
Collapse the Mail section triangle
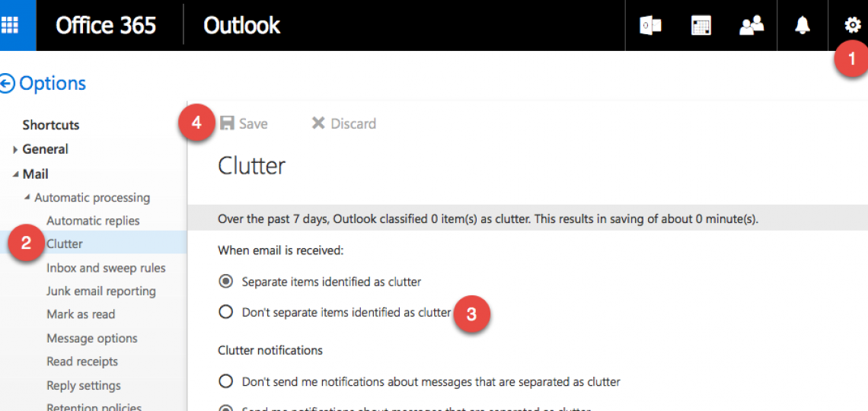coord(15,175)
